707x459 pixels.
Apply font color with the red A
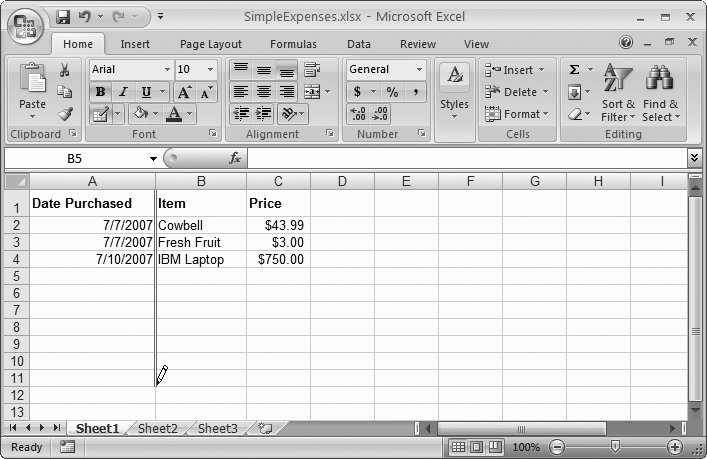click(174, 114)
